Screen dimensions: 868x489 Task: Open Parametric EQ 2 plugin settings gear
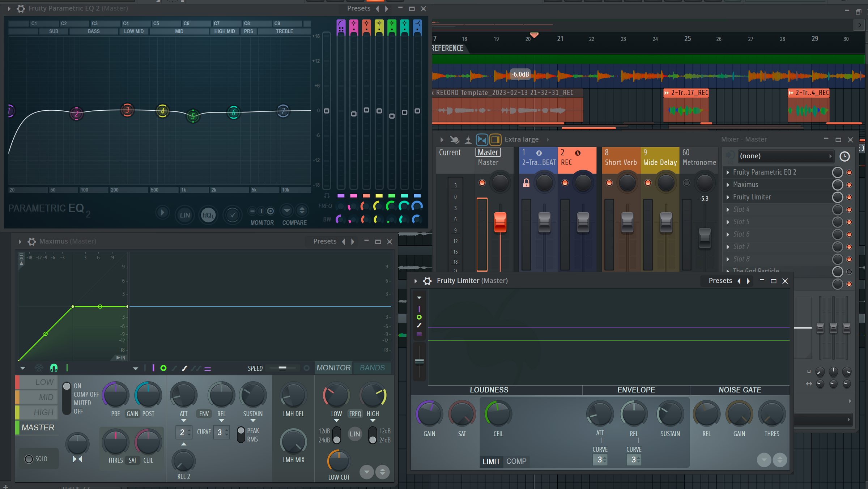(21, 8)
